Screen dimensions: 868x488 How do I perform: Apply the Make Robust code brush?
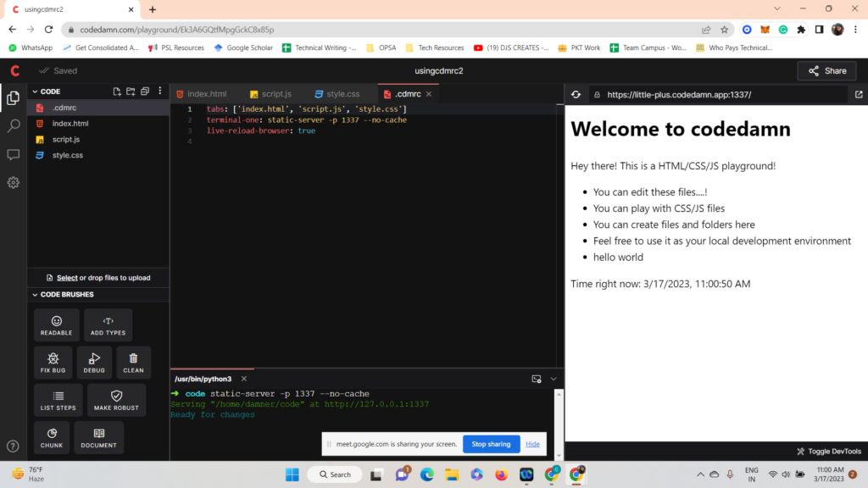(x=116, y=401)
